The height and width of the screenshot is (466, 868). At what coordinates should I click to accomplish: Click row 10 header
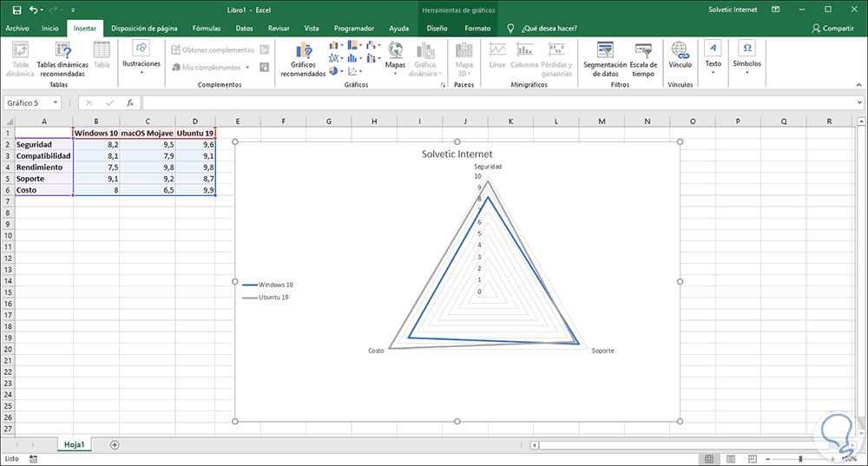(8, 235)
